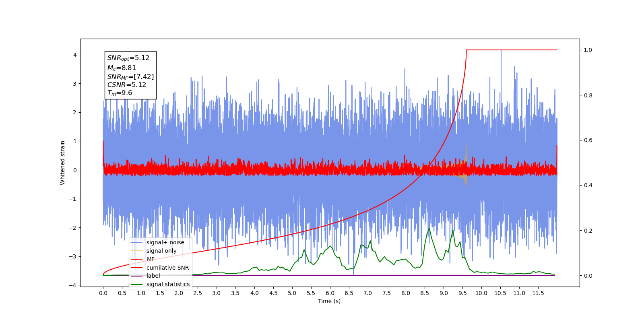Click the Mc=8.81 annotation text
The image size is (644, 322).
pos(122,68)
